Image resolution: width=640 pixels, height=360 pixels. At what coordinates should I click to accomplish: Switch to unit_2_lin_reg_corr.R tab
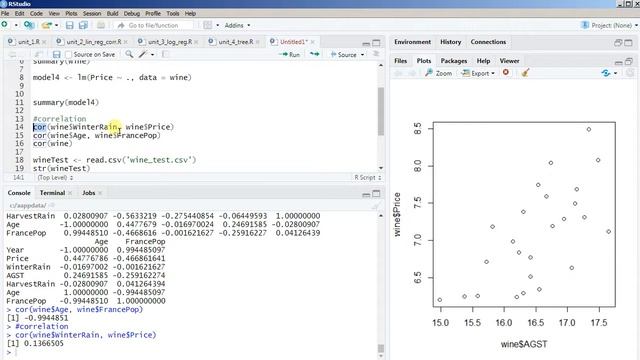click(x=94, y=42)
